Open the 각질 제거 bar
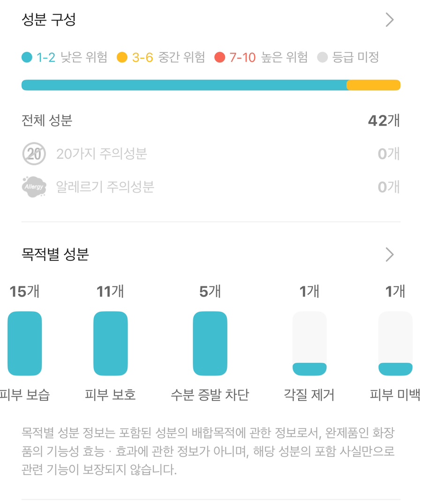The height and width of the screenshot is (504, 422). (309, 343)
